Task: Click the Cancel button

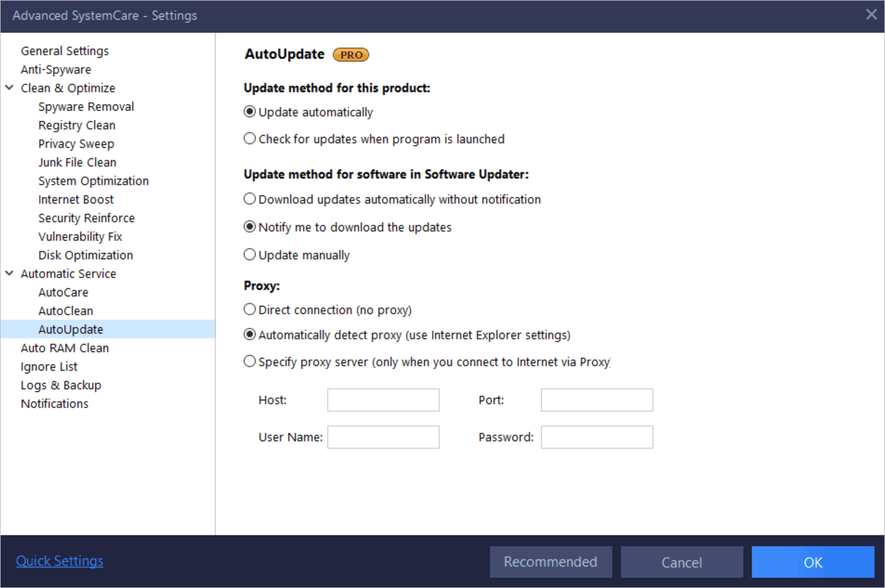Action: tap(682, 562)
